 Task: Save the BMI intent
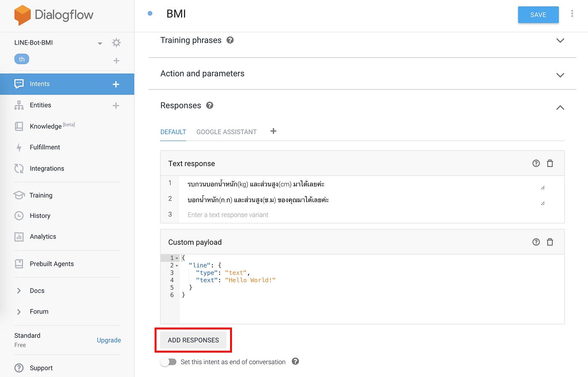coord(538,14)
